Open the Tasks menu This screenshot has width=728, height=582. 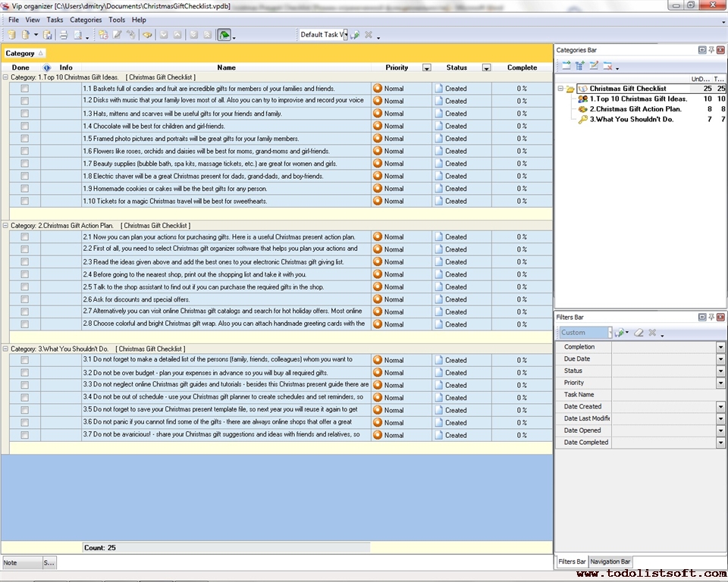[55, 20]
